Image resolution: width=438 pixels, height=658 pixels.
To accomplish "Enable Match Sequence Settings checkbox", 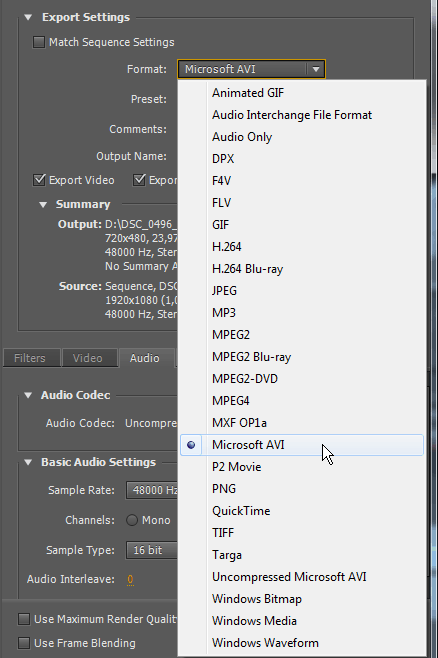I will pos(39,42).
